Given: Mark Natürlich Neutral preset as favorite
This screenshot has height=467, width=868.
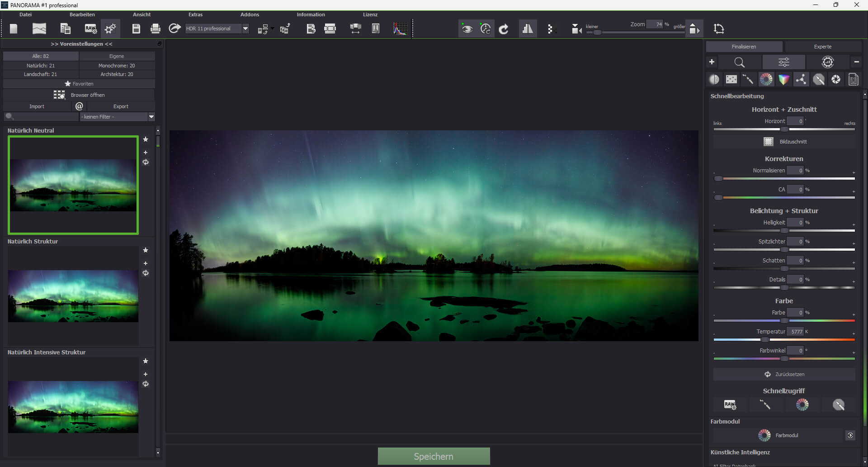Looking at the screenshot, I should click(146, 139).
